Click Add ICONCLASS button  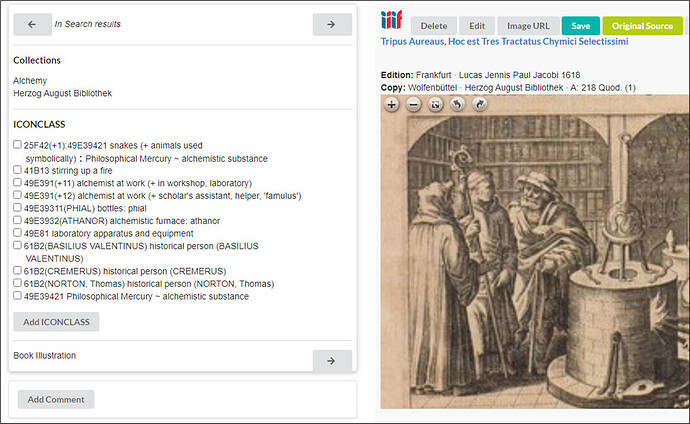tap(56, 322)
